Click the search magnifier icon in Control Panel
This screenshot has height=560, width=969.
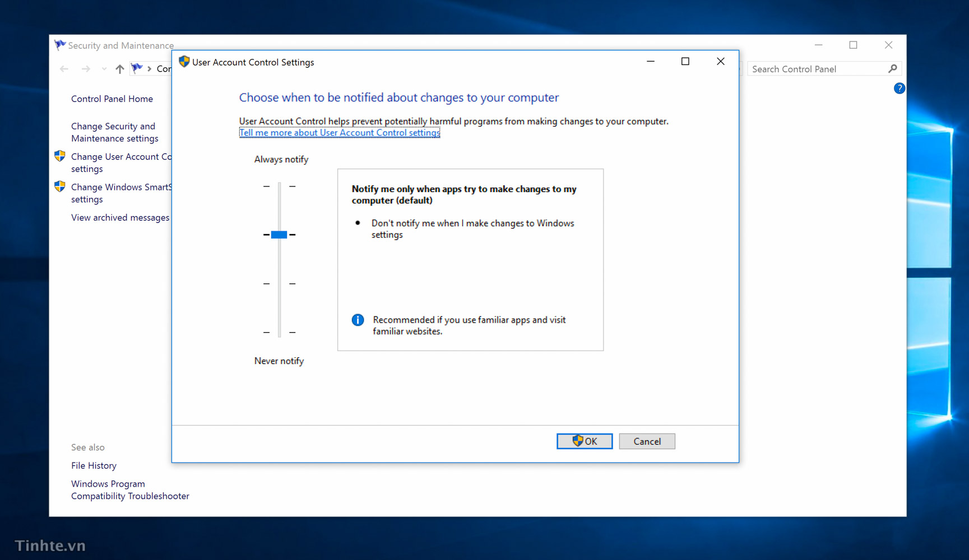(893, 69)
